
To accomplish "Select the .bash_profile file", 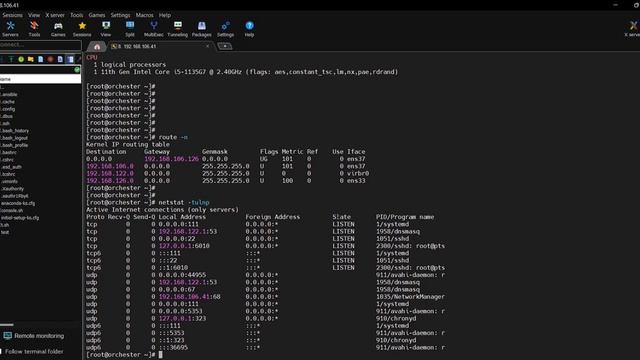I will pyautogui.click(x=14, y=145).
